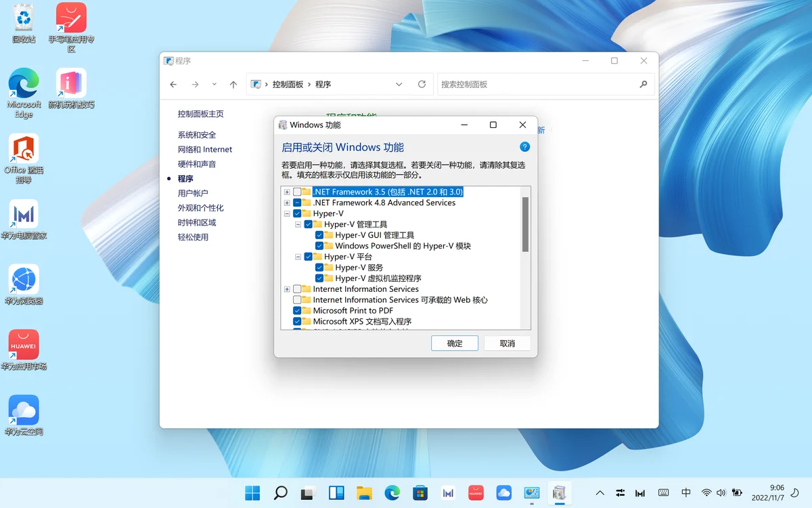
Task: Uncheck the Hyper-V GUI 管理工具 checkbox
Action: 319,235
